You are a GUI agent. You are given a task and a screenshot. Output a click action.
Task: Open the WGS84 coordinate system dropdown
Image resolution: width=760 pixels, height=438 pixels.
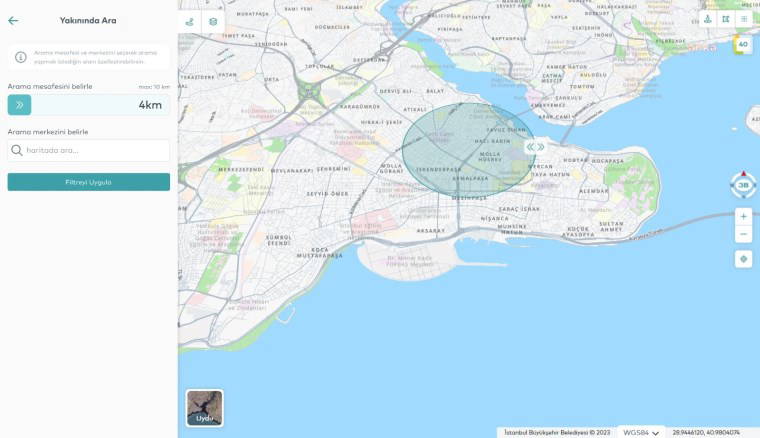[x=641, y=432]
